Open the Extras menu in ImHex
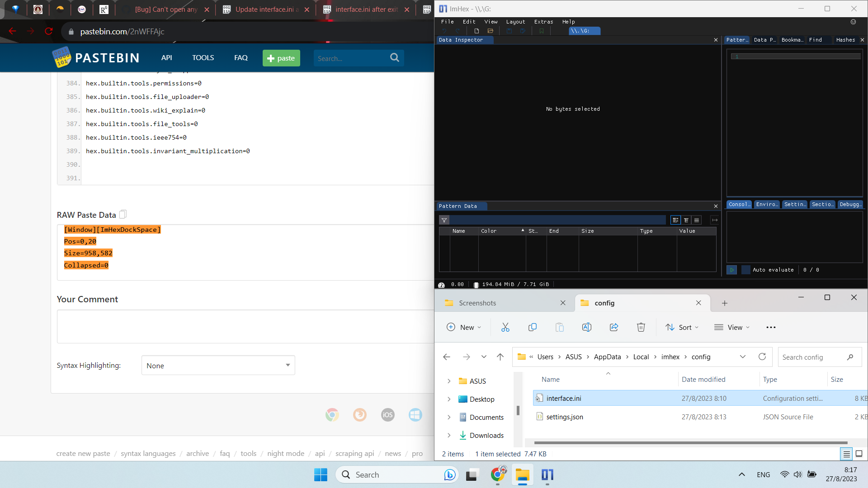This screenshot has height=488, width=868. (x=543, y=21)
